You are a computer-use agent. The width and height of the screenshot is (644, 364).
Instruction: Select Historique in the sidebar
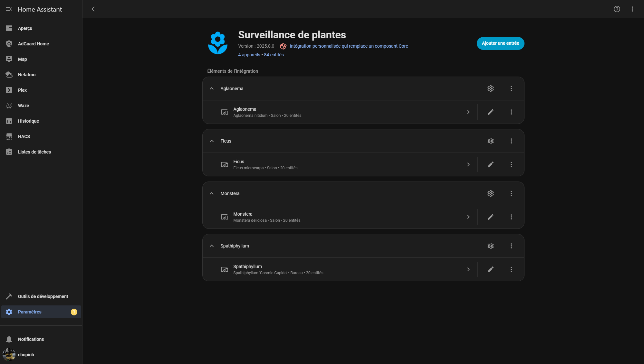[28, 121]
